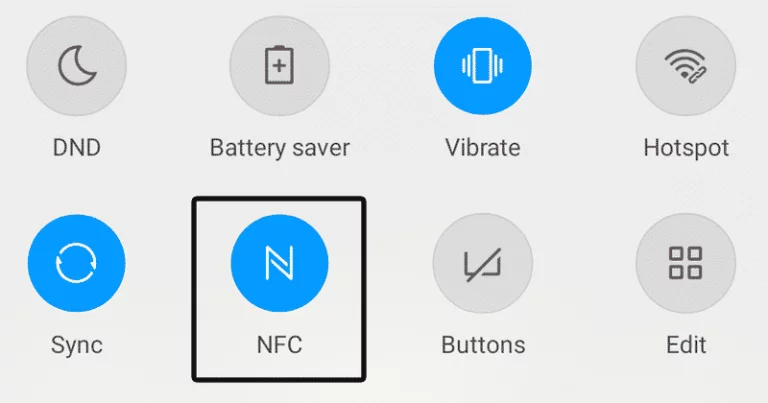This screenshot has height=403, width=768.
Task: Turn on Battery saver via its label
Action: 280,148
